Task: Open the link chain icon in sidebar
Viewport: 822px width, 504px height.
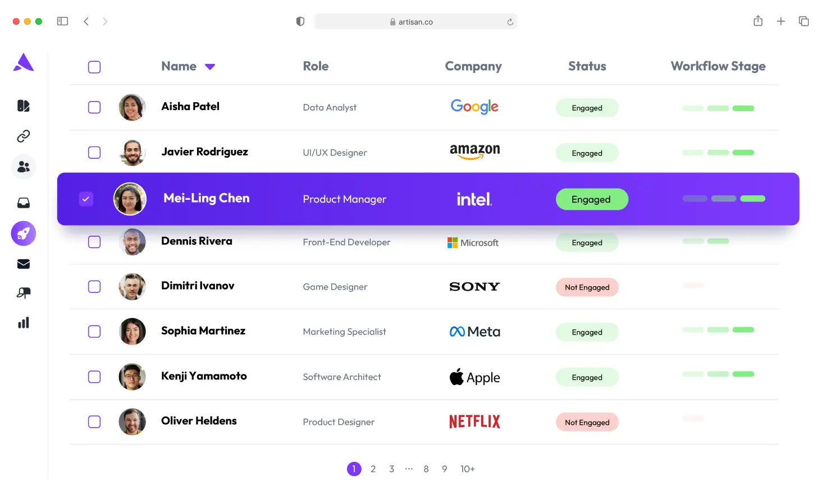Action: 24,136
